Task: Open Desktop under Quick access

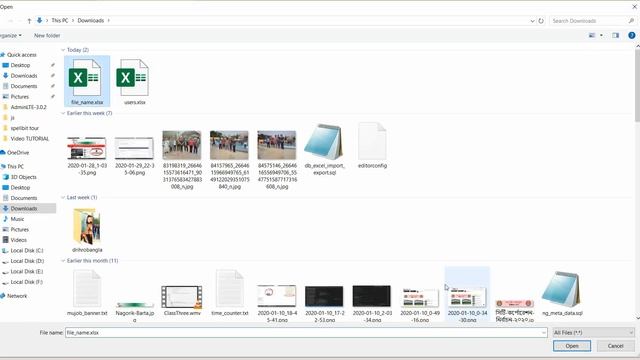Action: point(20,65)
